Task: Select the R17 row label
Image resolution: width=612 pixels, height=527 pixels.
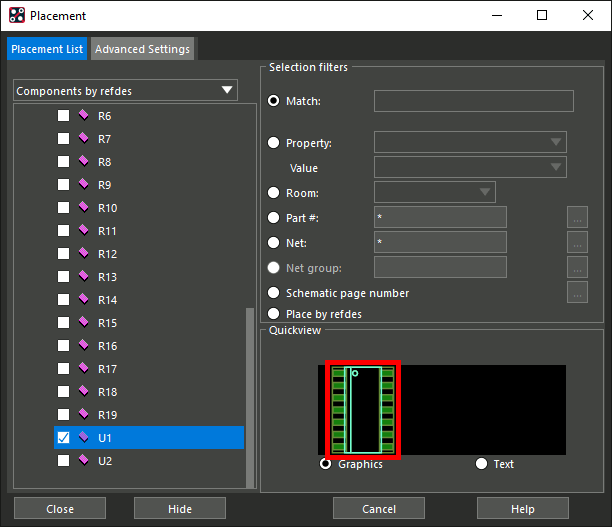Action: [107, 369]
